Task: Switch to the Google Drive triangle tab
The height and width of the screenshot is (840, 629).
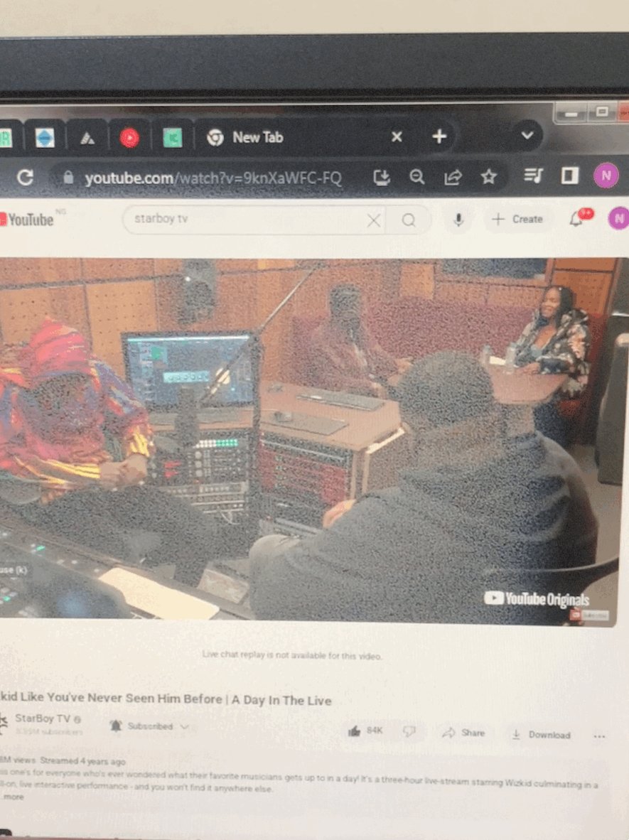Action: (87, 138)
